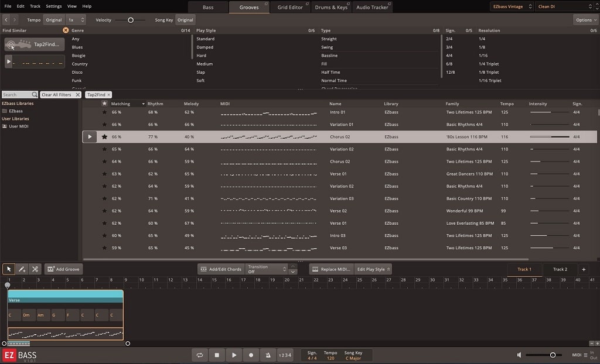The image size is (600, 364).
Task: Stop playback in the transport bar
Action: coord(217,355)
